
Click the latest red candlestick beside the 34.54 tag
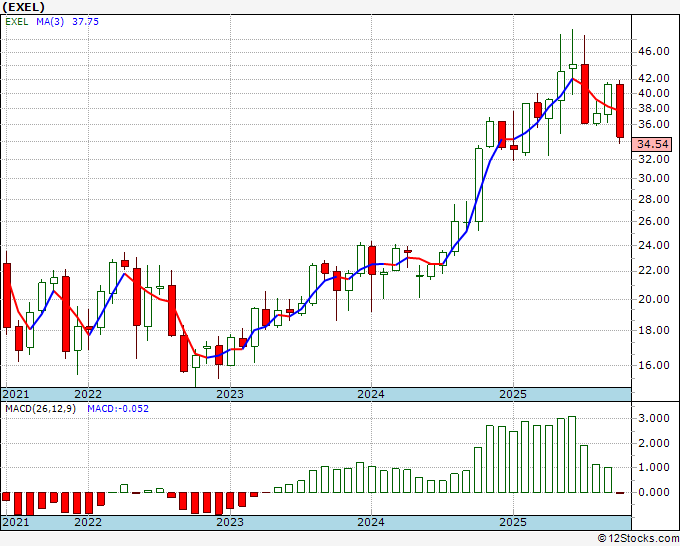[x=620, y=111]
